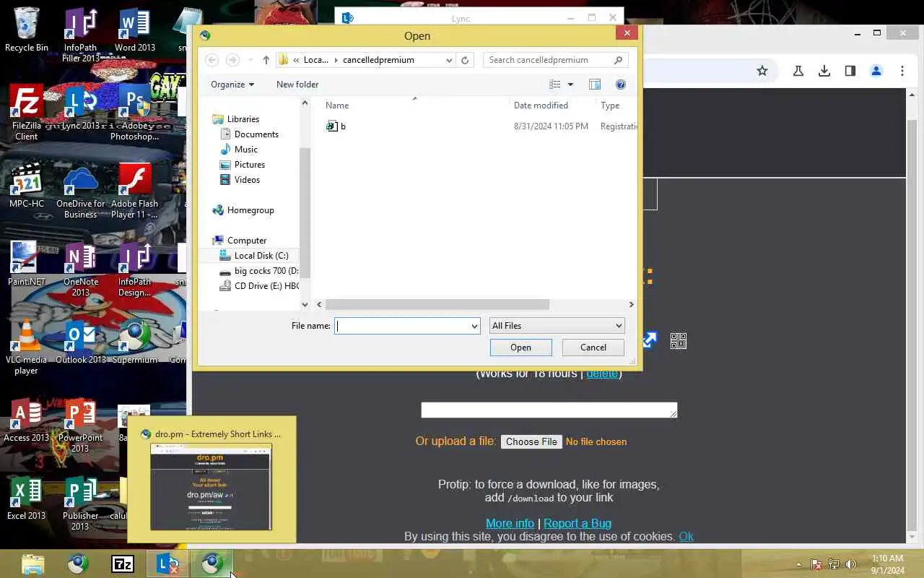
Task: Launch Word 2013 from desktop
Action: tap(134, 30)
